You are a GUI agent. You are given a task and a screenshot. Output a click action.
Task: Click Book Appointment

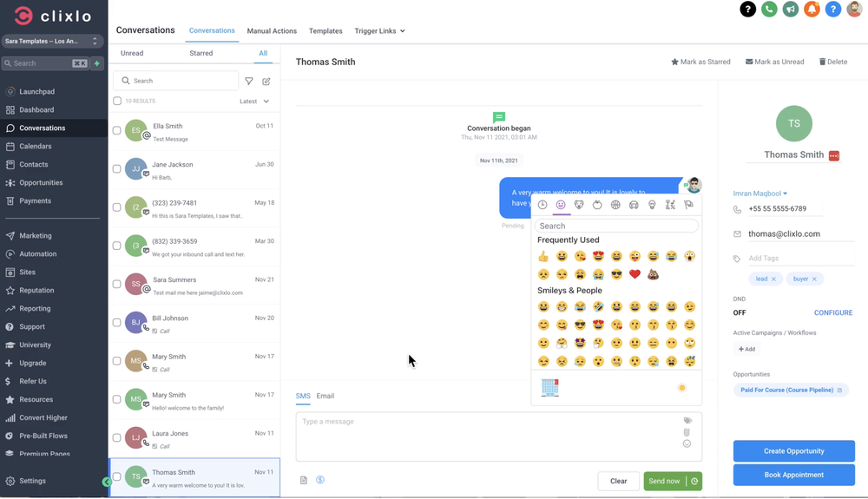coord(794,476)
